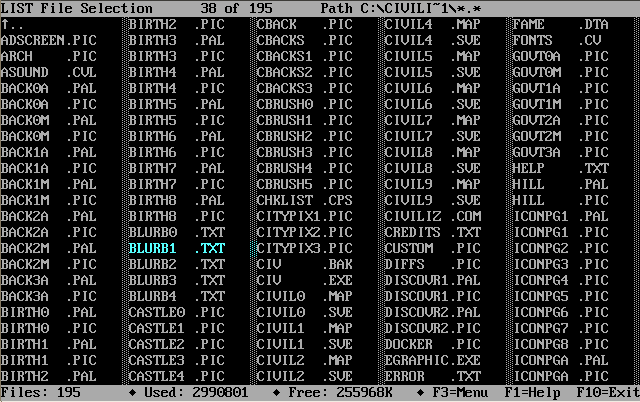The width and height of the screenshot is (640, 402).
Task: Select file ARCH .PIC
Action: click(49, 56)
